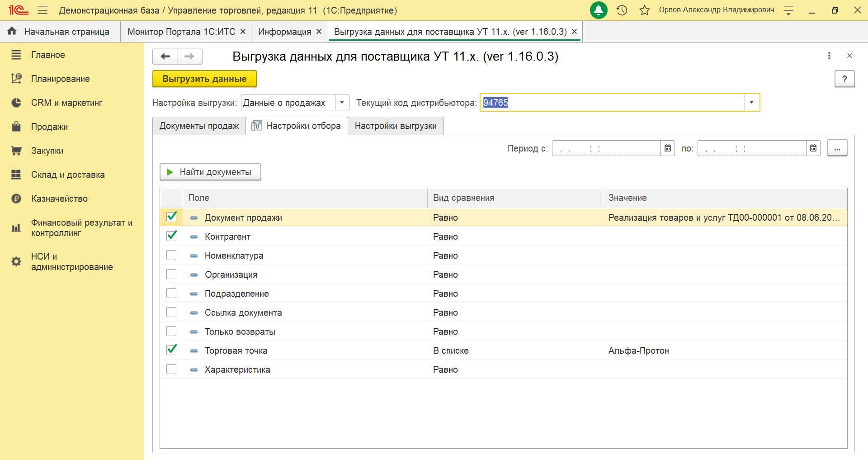Expand Настройка выгрузки dropdown
The height and width of the screenshot is (460, 868).
[x=342, y=103]
